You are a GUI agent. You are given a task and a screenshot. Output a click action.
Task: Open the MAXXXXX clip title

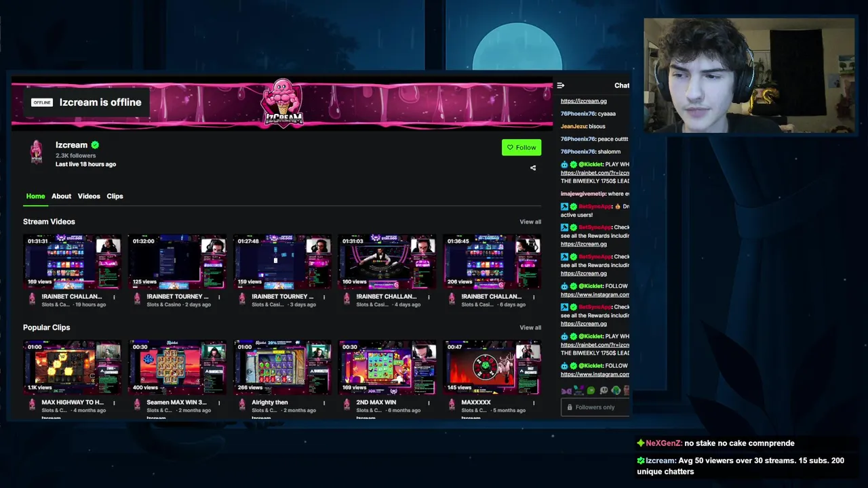(476, 403)
